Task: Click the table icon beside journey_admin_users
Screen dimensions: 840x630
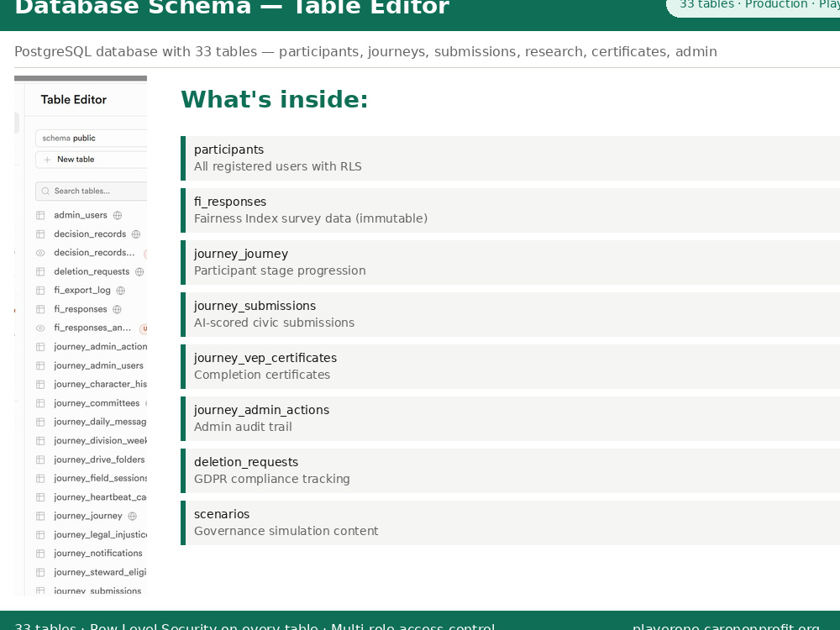Action: point(40,365)
